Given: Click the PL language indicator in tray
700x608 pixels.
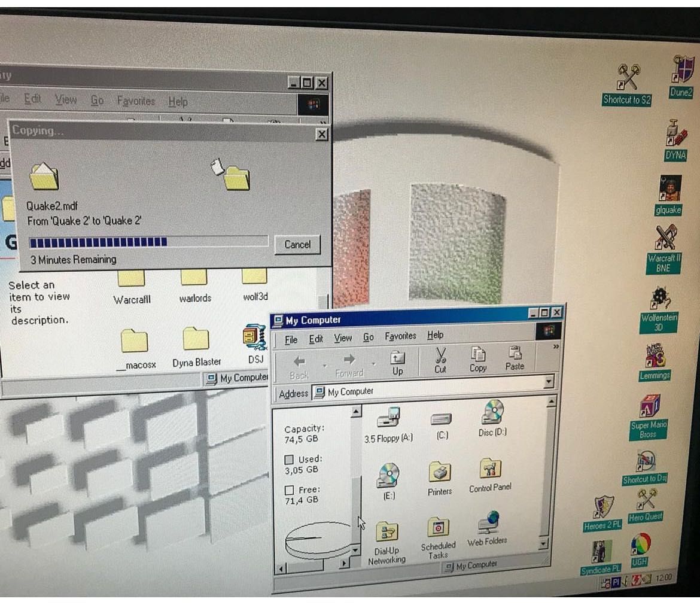Looking at the screenshot, I should click(x=616, y=582).
